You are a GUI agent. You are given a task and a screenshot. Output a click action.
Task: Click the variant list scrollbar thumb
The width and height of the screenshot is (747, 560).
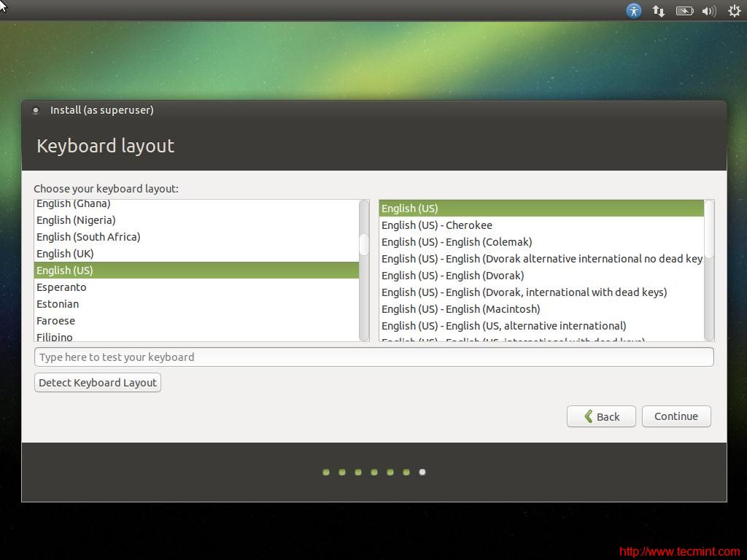[709, 229]
